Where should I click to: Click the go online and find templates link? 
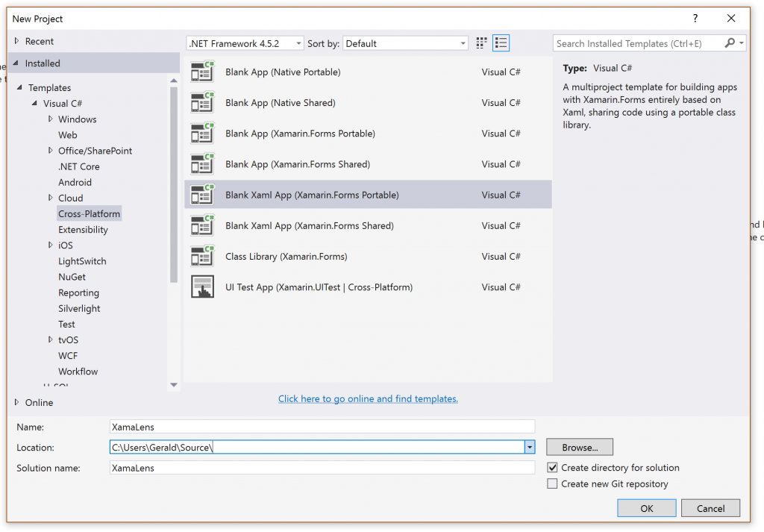[x=368, y=399]
